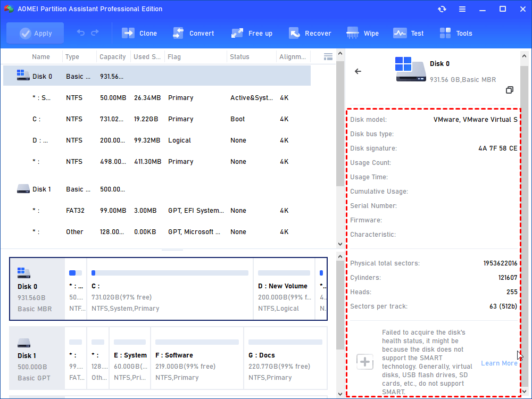Select the Disk 1 row in list
The width and height of the screenshot is (532, 399).
point(157,189)
